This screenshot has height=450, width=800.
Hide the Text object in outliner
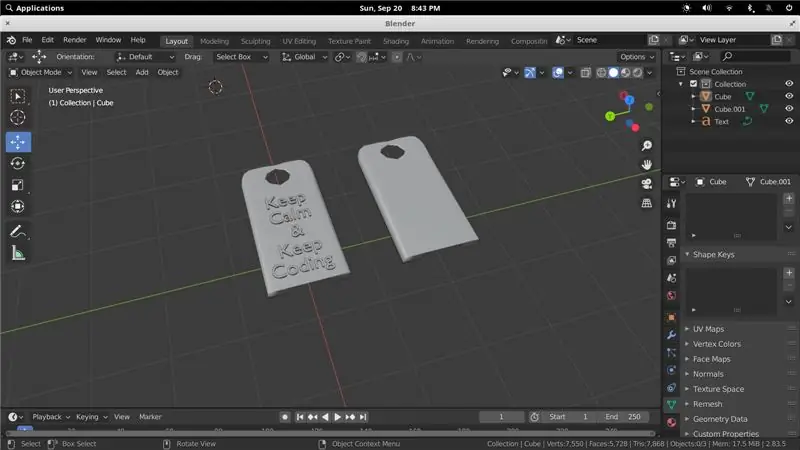789,121
